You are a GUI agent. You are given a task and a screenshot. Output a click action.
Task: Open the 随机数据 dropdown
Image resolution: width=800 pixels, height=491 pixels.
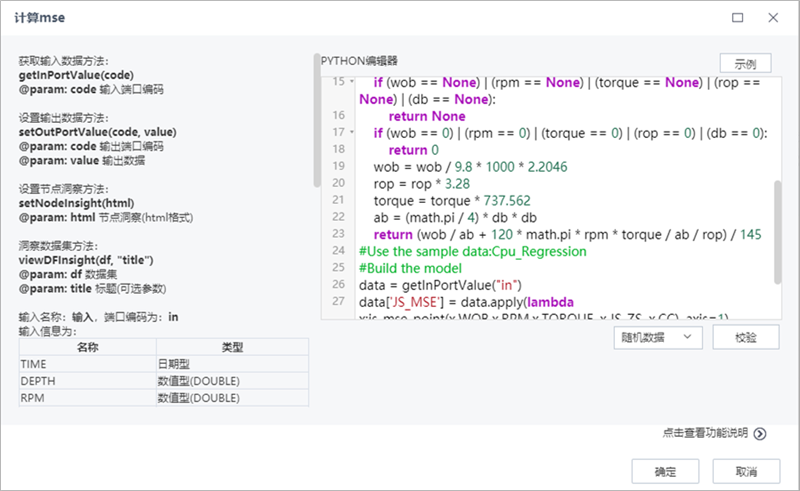658,338
